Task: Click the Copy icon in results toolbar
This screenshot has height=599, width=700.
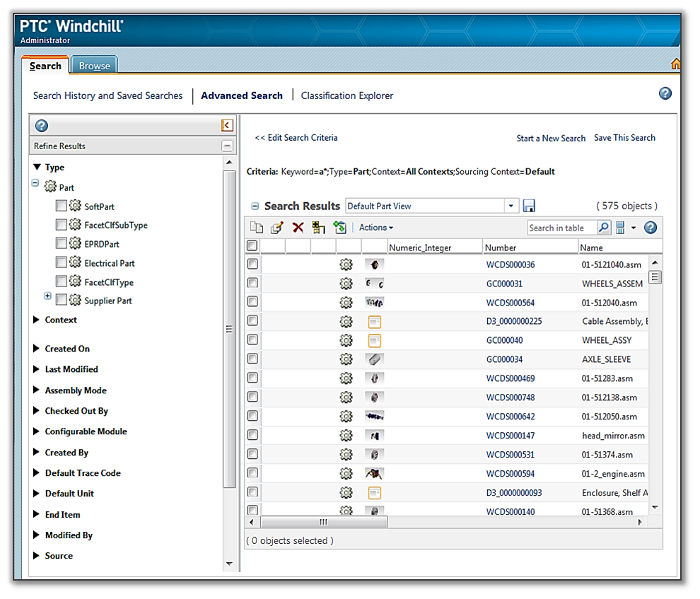Action: [256, 228]
